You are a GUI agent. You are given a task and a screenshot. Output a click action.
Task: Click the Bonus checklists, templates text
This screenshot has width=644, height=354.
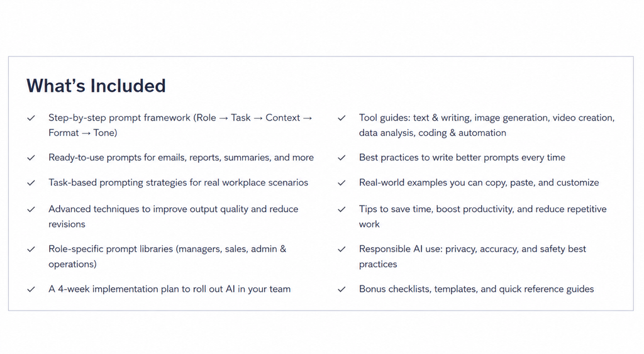point(477,289)
